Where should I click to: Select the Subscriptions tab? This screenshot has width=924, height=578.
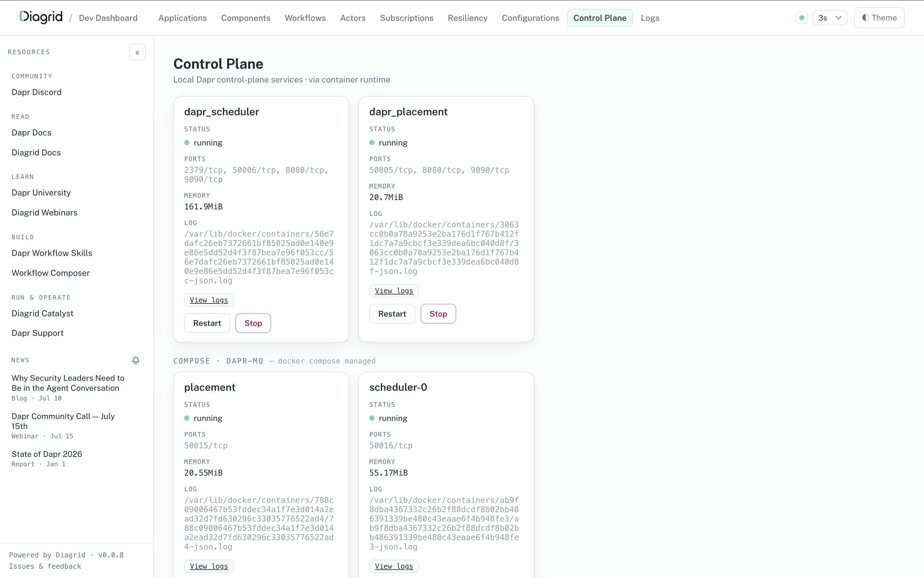point(406,18)
